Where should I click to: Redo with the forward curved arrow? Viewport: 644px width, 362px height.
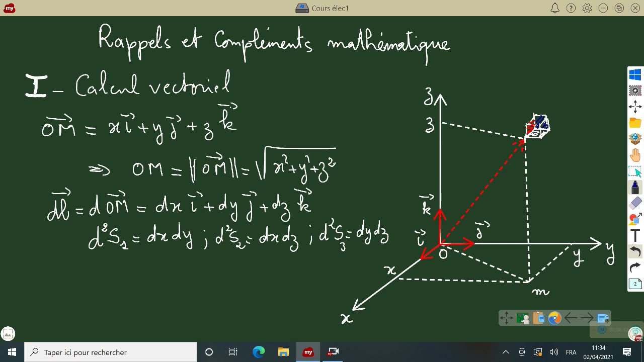[x=635, y=267]
